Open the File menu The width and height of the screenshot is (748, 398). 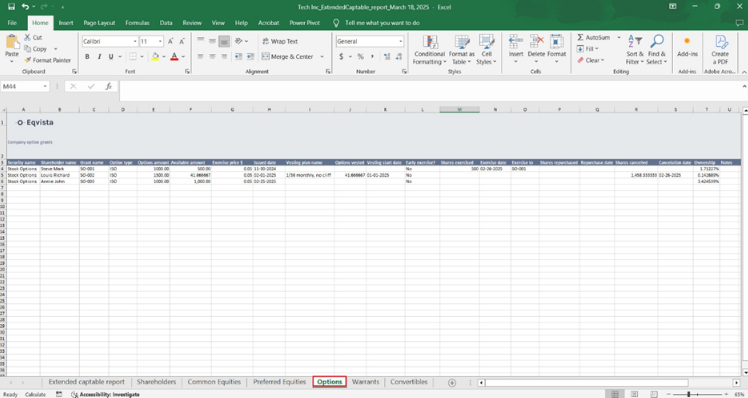(12, 22)
